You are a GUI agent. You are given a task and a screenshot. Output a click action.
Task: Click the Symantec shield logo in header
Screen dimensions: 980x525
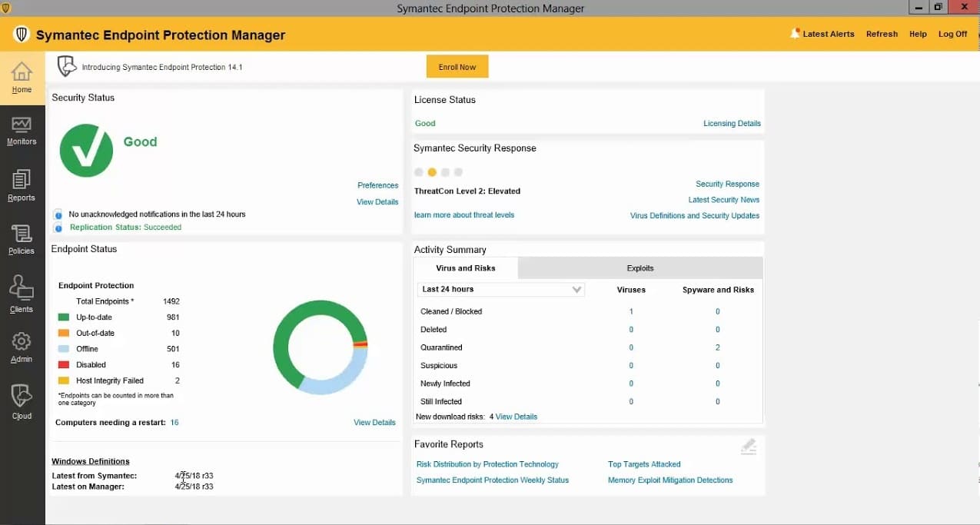(x=22, y=35)
